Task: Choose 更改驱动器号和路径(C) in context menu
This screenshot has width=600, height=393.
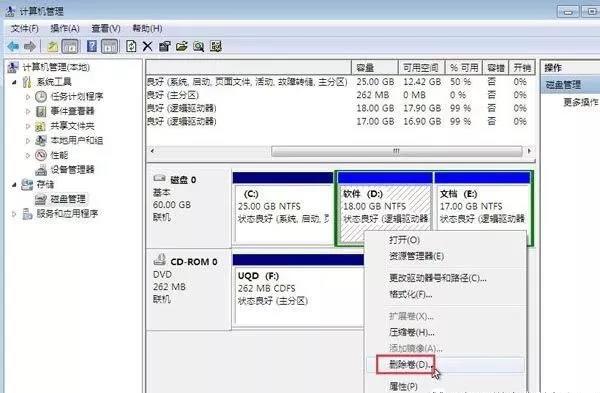Action: coord(446,278)
